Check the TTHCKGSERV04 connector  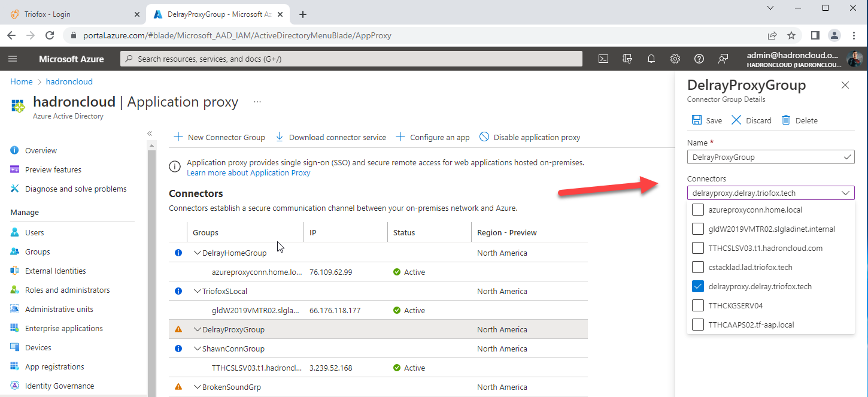tap(697, 305)
